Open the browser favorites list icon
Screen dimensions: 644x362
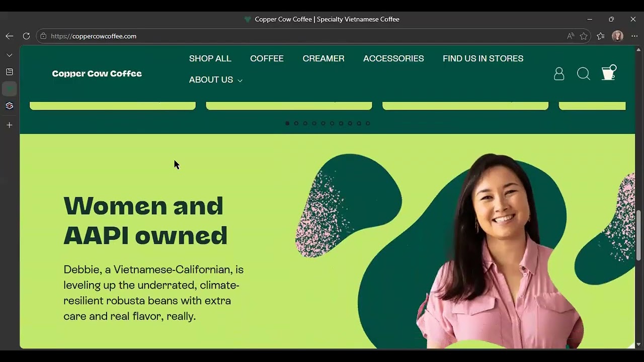[x=601, y=36]
